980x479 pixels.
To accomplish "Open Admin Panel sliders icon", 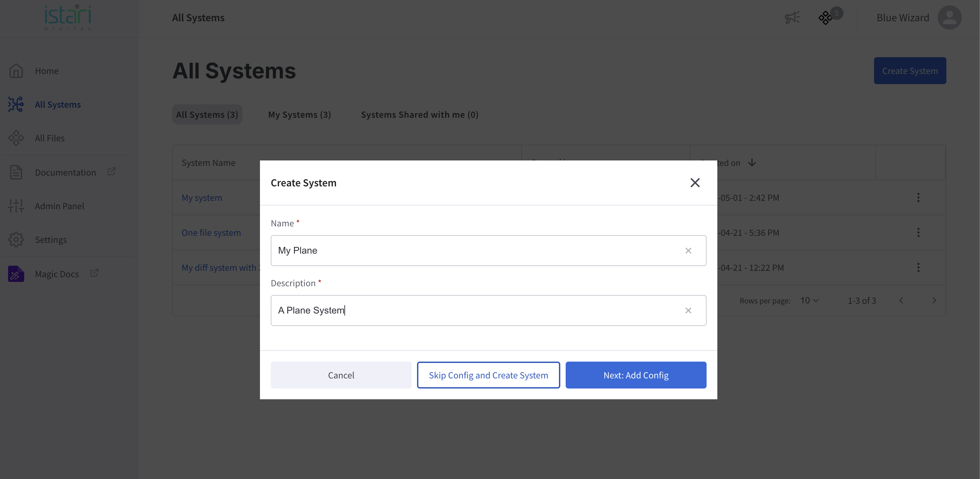I will (16, 206).
